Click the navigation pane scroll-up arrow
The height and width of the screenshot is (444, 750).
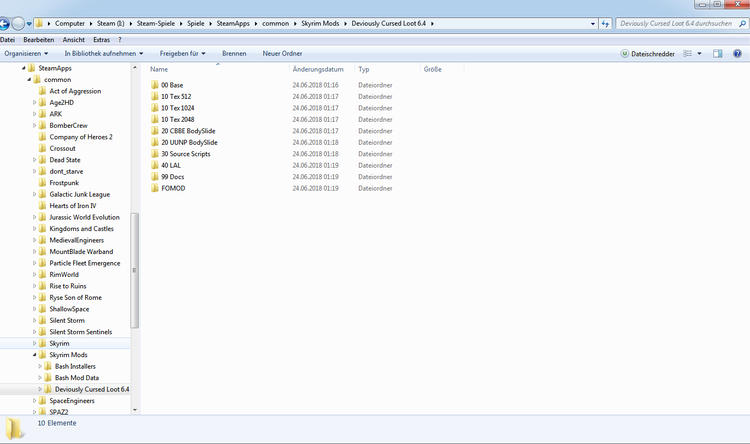(134, 67)
